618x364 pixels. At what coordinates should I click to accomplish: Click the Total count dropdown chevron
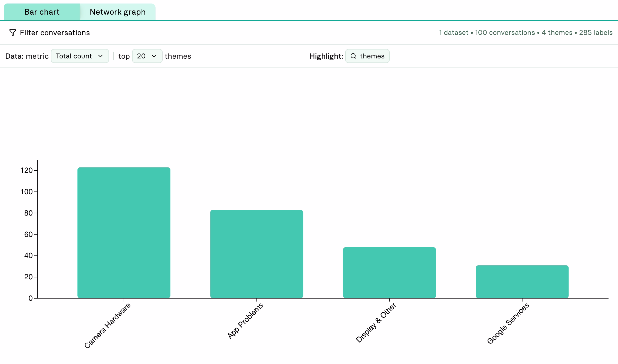pyautogui.click(x=100, y=56)
